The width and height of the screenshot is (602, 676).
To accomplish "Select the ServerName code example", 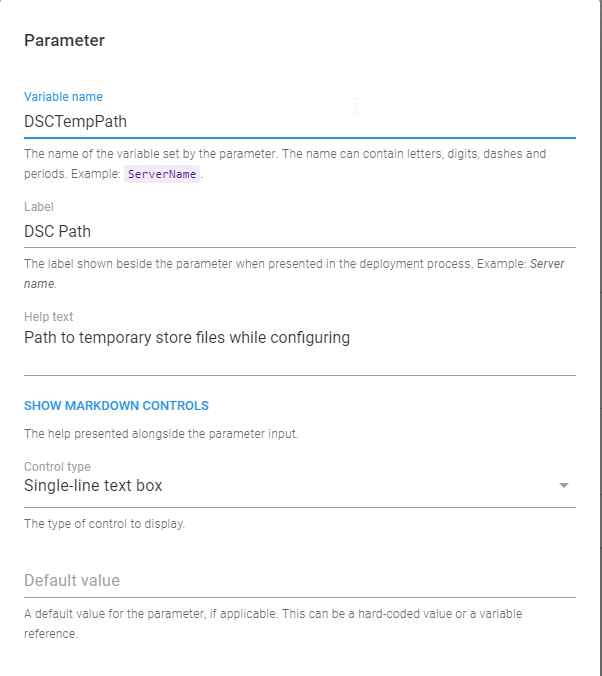I will coord(162,173).
